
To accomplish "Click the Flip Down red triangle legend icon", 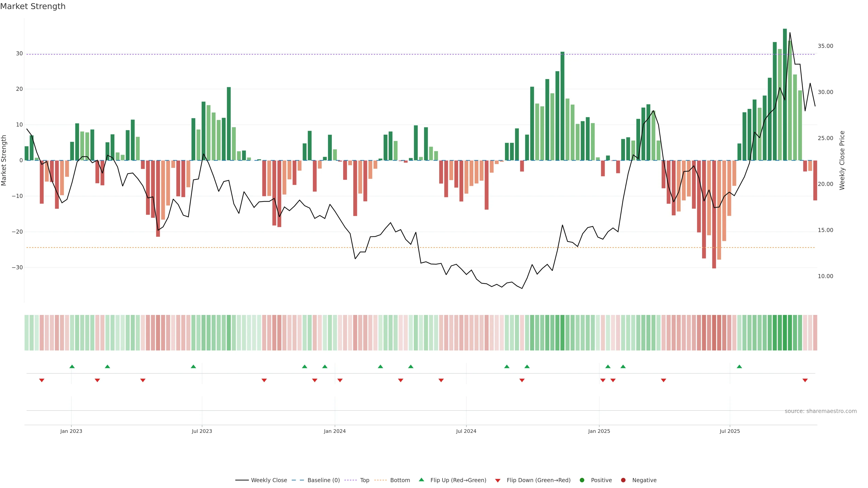I will click(x=498, y=481).
